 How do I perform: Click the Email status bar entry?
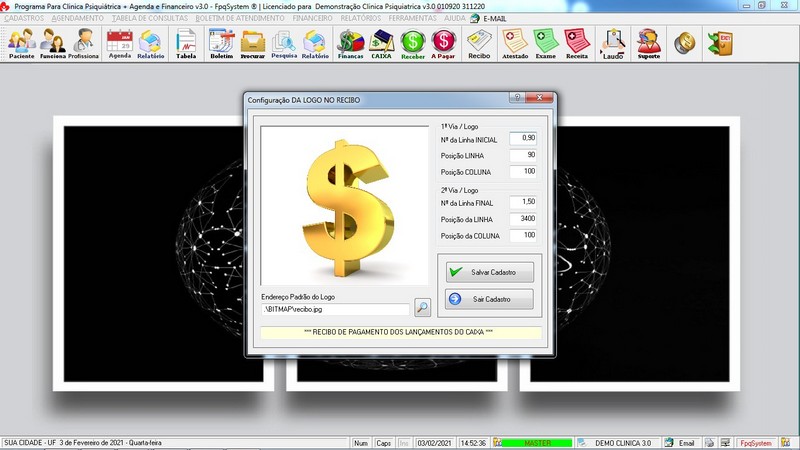point(681,443)
